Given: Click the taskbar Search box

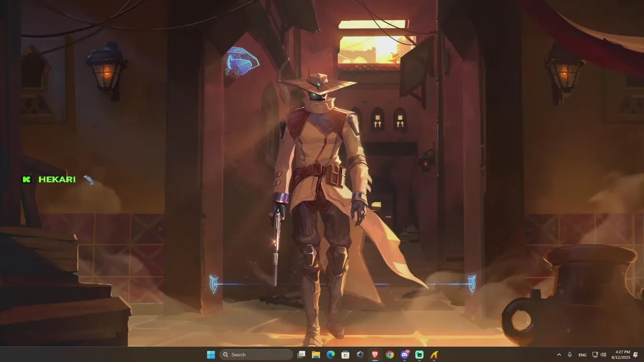Looking at the screenshot, I should click(x=257, y=354).
